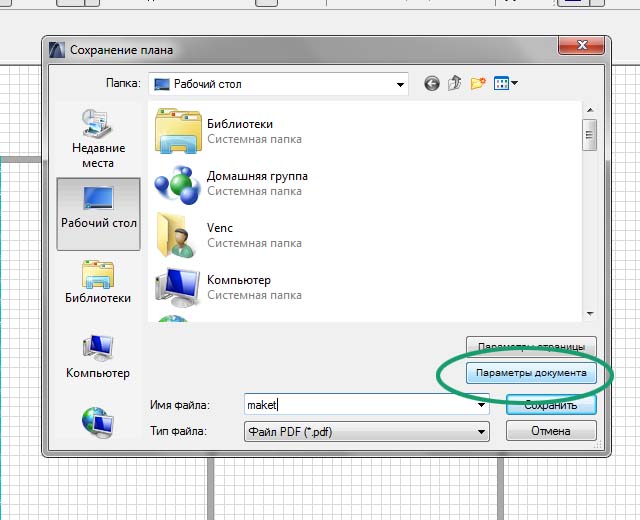This screenshot has width=640, height=520.
Task: Select the Venc user folder
Action: pyautogui.click(x=220, y=235)
